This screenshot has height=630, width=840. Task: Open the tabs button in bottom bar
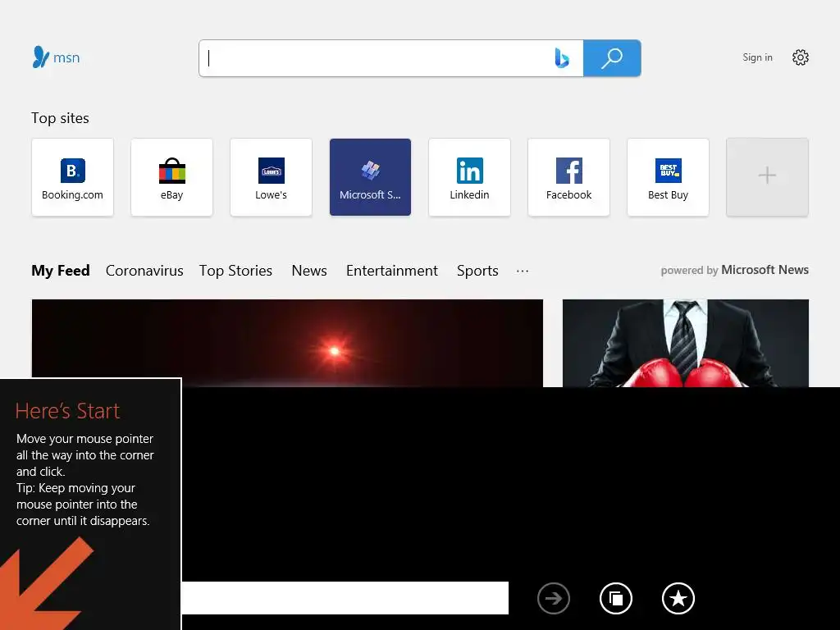tap(616, 598)
